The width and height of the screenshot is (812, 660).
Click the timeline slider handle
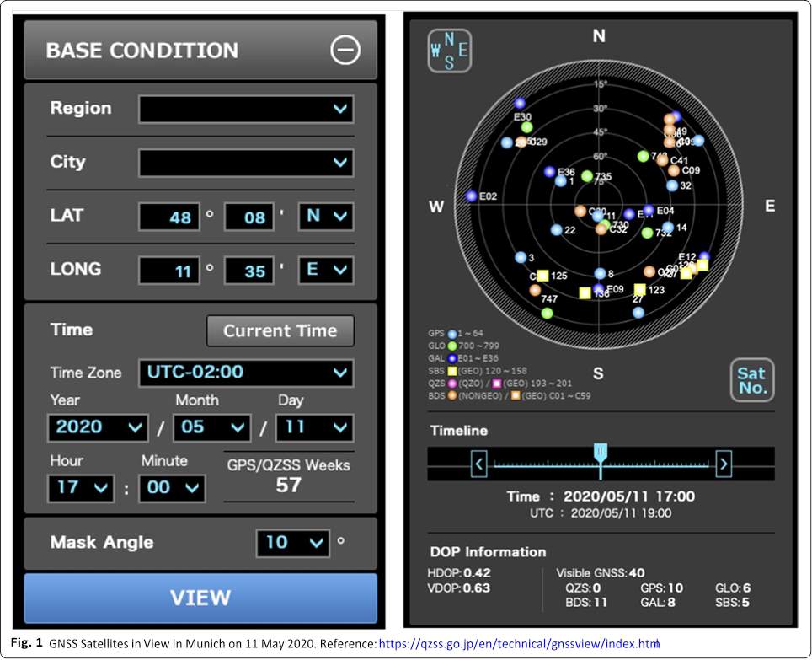(x=600, y=453)
